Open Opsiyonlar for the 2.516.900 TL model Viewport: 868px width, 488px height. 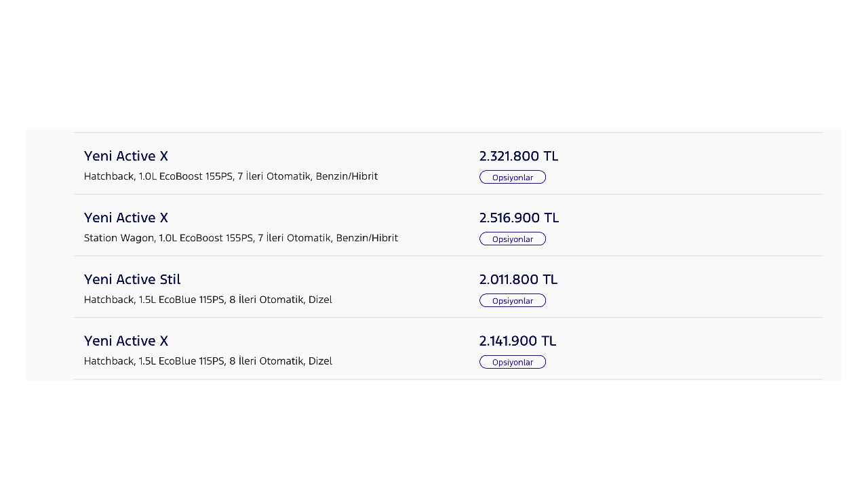point(513,239)
